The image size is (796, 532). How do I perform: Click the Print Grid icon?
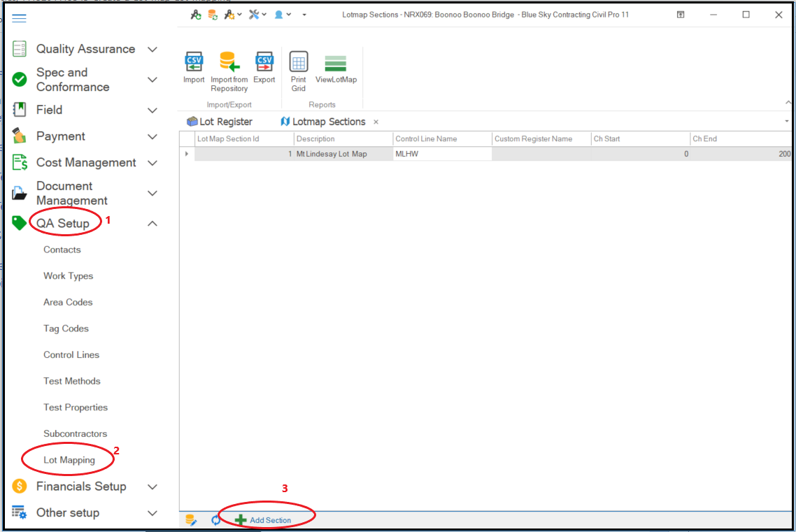point(299,62)
